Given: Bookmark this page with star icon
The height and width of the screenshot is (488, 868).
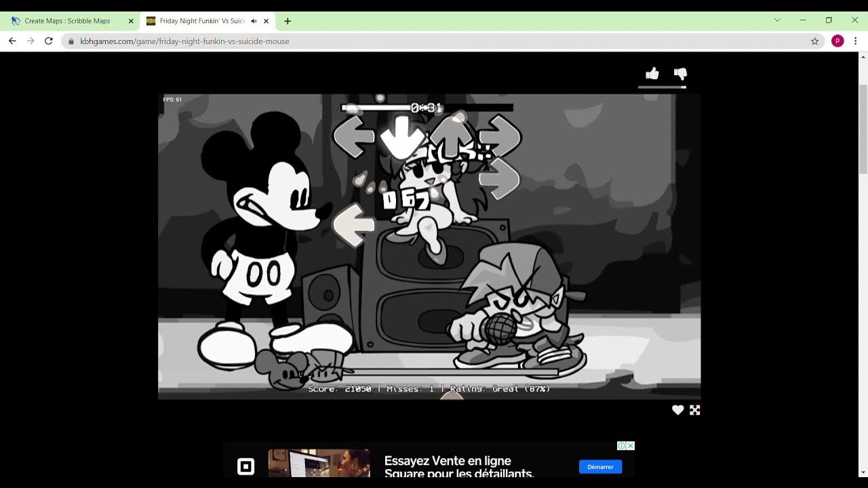Looking at the screenshot, I should click(814, 41).
